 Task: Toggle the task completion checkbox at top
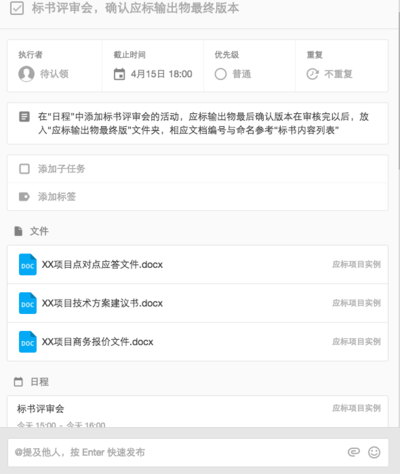tap(17, 8)
